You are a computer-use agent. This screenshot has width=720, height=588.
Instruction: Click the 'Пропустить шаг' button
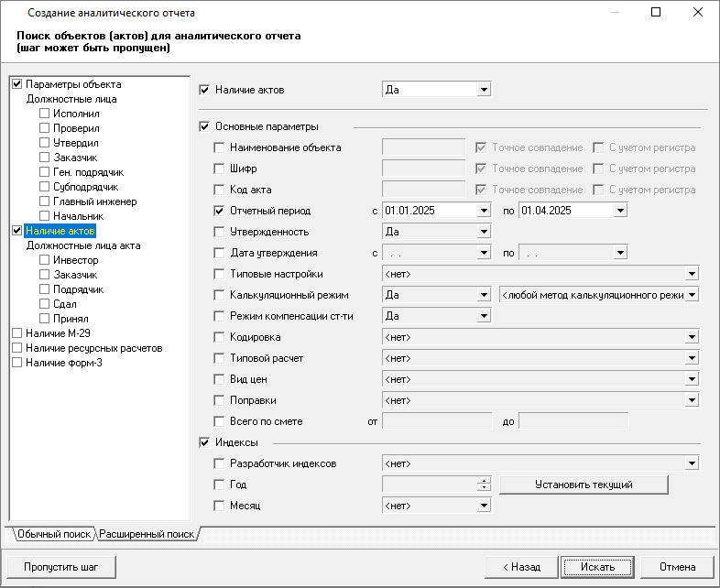click(62, 567)
